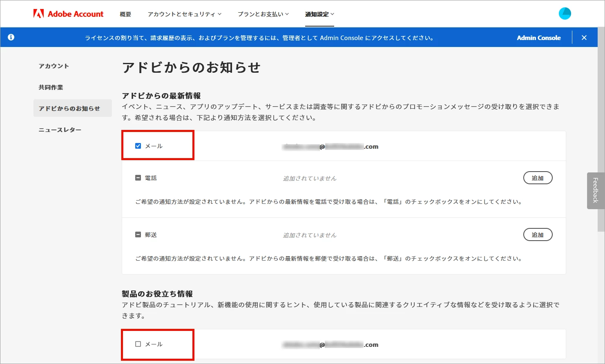Open the user profile avatar
Image resolution: width=605 pixels, height=364 pixels.
(x=565, y=13)
